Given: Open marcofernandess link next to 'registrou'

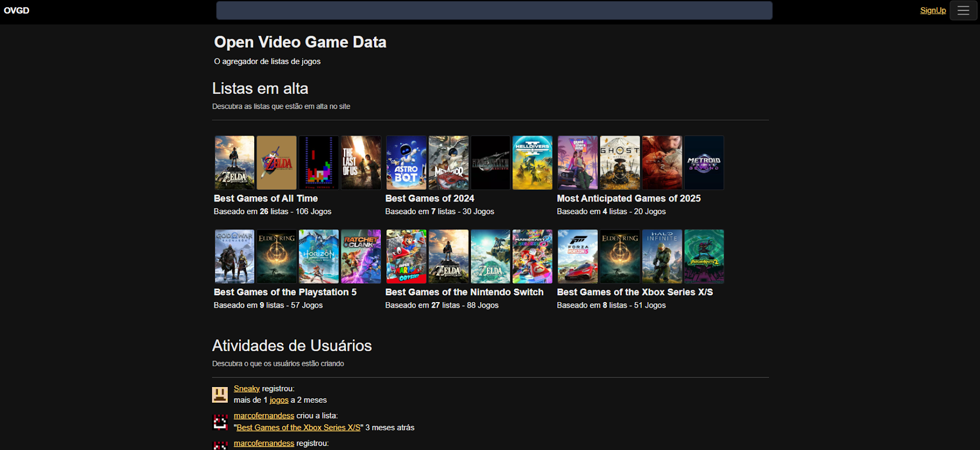Looking at the screenshot, I should (264, 443).
